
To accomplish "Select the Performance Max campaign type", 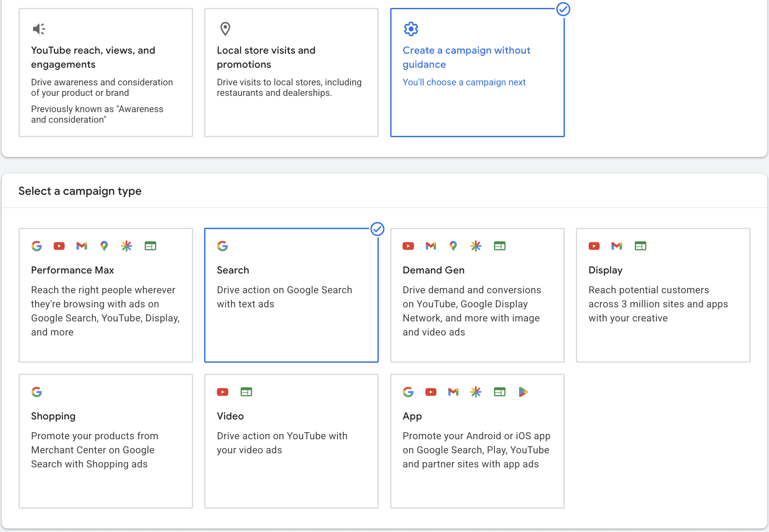I will coord(106,295).
